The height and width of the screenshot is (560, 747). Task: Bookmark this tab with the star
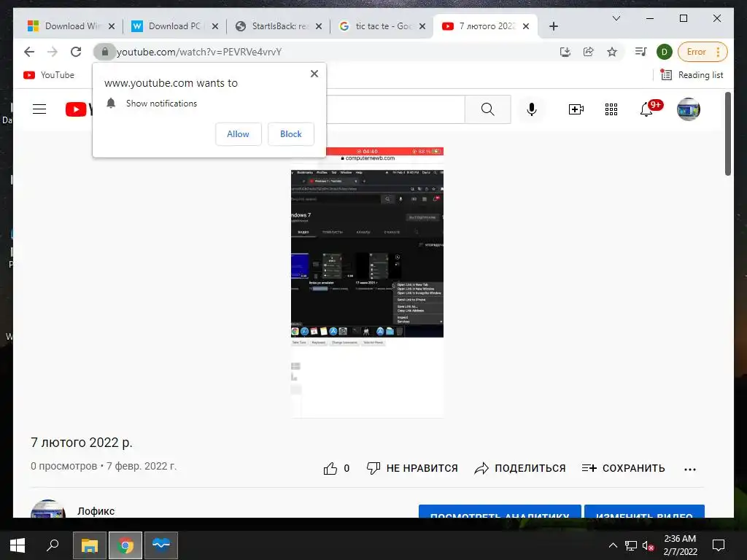(612, 52)
